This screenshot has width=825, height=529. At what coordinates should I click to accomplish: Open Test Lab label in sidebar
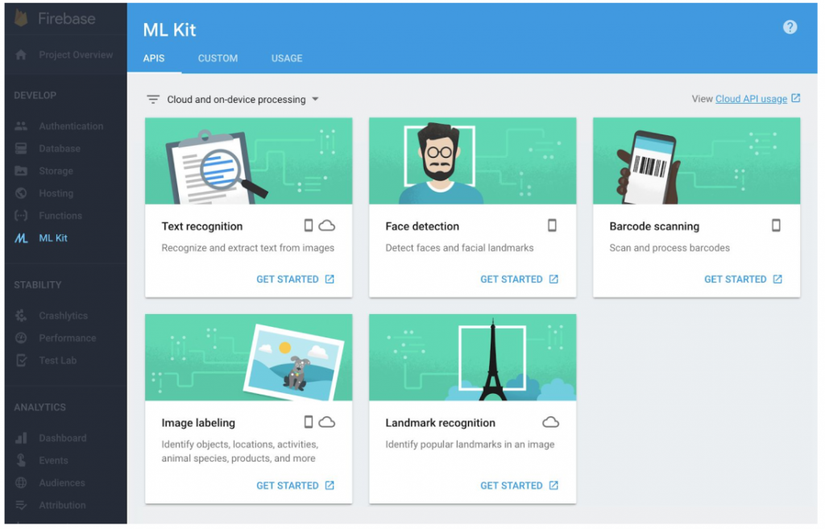coord(57,361)
